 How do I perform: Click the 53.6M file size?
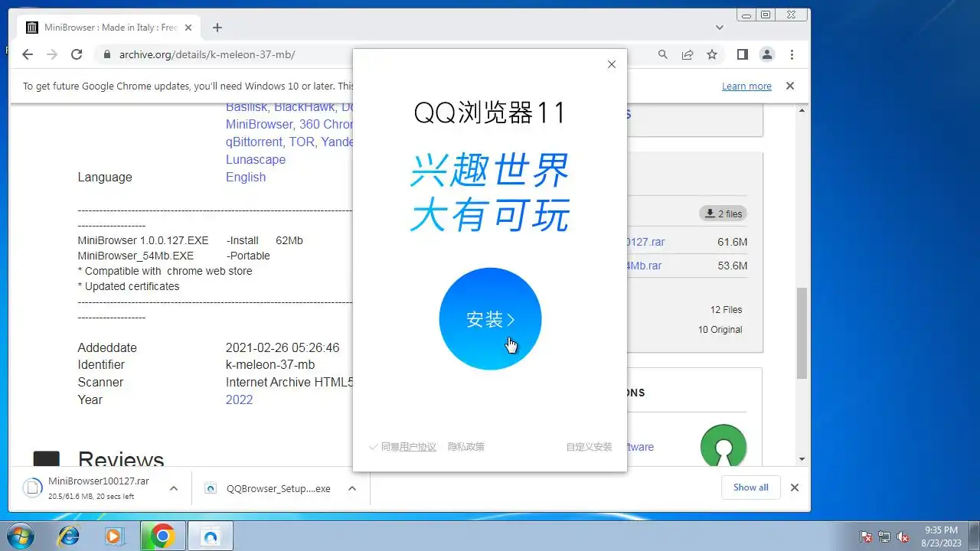(732, 266)
